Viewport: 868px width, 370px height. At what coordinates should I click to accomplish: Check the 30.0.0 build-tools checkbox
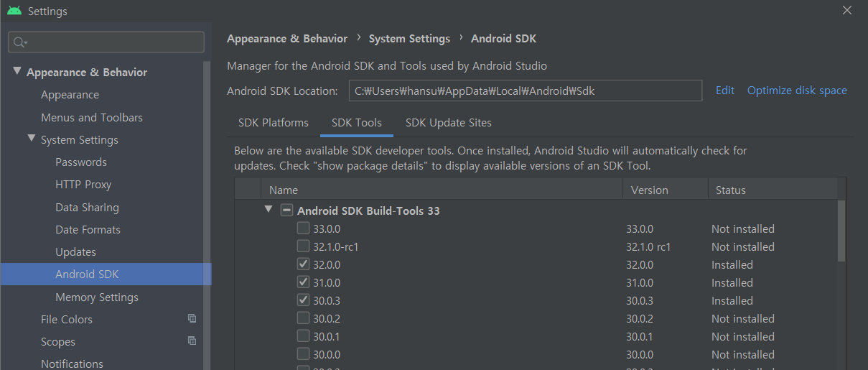(304, 354)
